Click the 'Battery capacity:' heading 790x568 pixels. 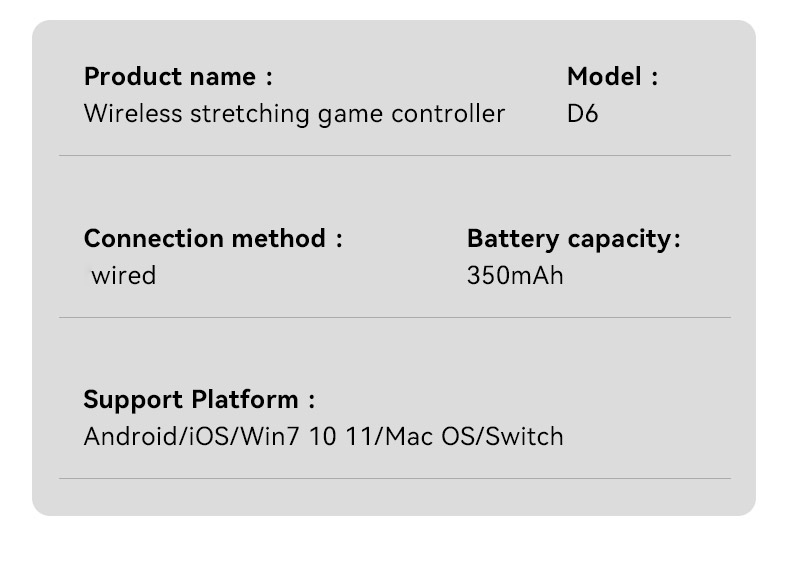tap(574, 239)
